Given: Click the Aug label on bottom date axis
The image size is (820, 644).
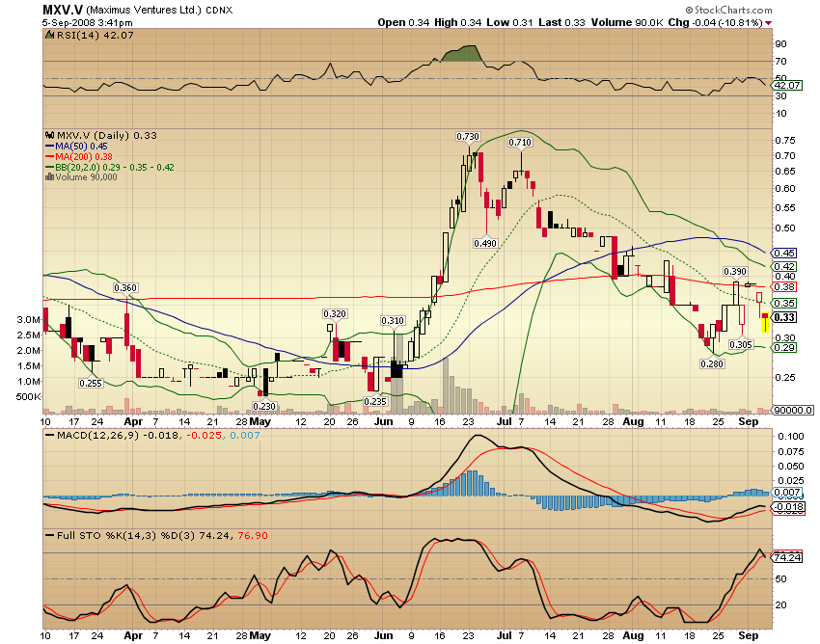Looking at the screenshot, I should (633, 635).
